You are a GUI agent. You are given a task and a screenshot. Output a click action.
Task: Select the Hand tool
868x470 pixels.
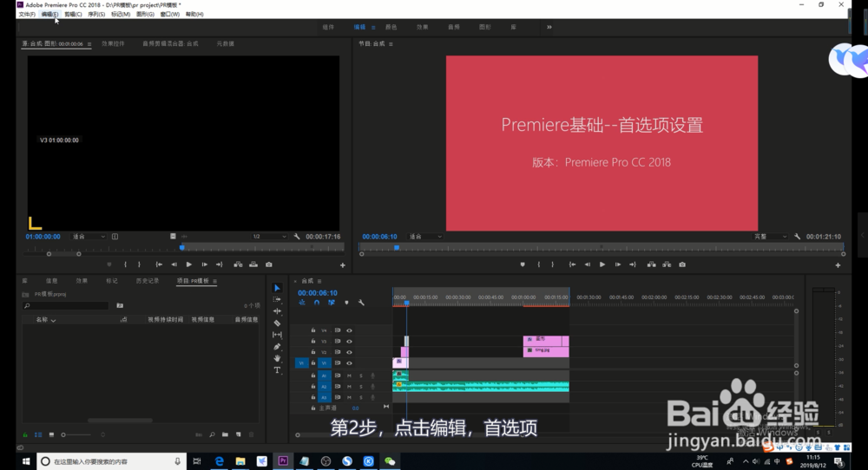(x=278, y=358)
